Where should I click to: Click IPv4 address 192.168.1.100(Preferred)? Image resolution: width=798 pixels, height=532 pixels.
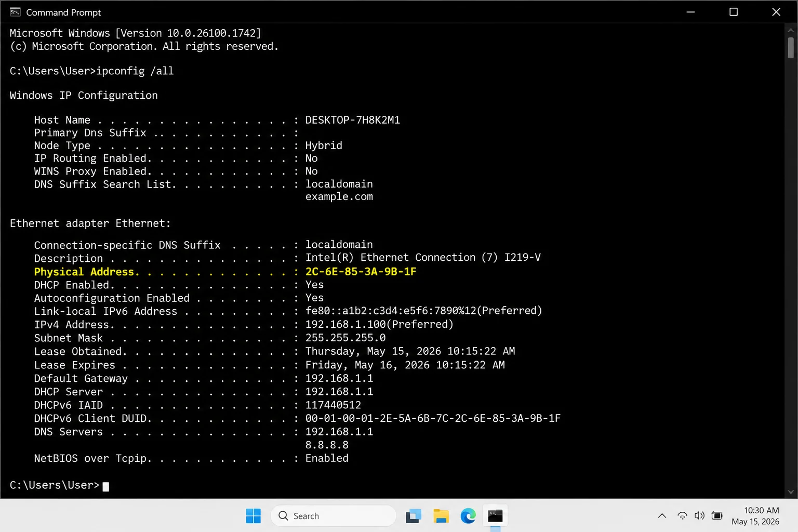pyautogui.click(x=379, y=324)
